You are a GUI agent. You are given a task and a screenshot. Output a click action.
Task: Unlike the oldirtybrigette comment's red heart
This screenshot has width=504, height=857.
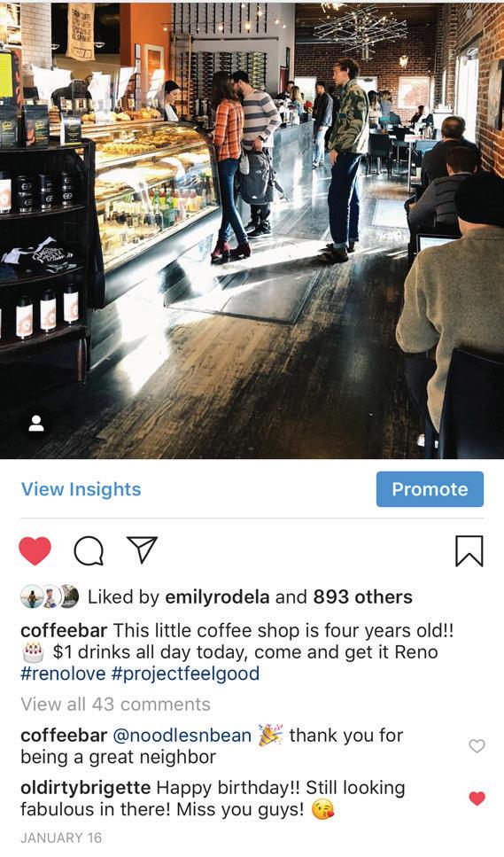click(x=477, y=799)
